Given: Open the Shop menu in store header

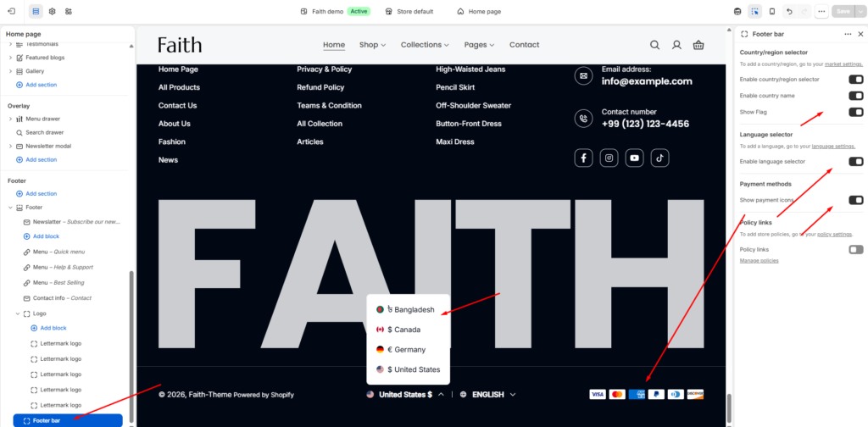Looking at the screenshot, I should 373,45.
